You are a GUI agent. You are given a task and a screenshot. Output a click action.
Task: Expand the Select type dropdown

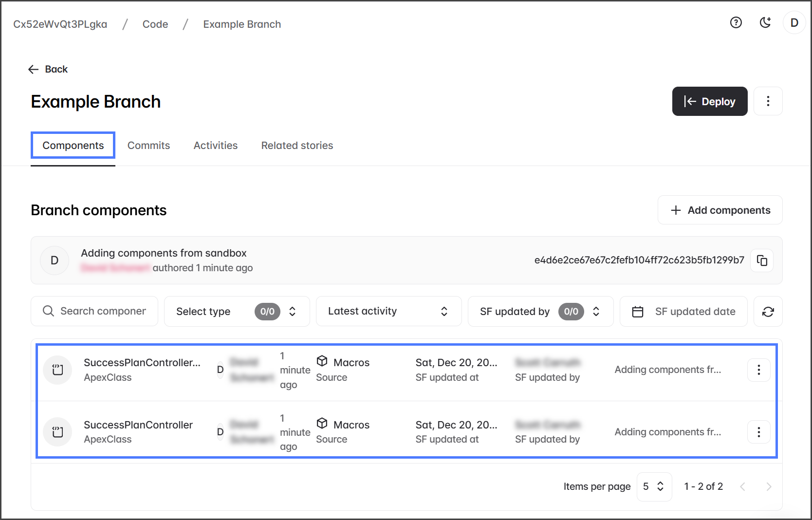click(x=237, y=311)
